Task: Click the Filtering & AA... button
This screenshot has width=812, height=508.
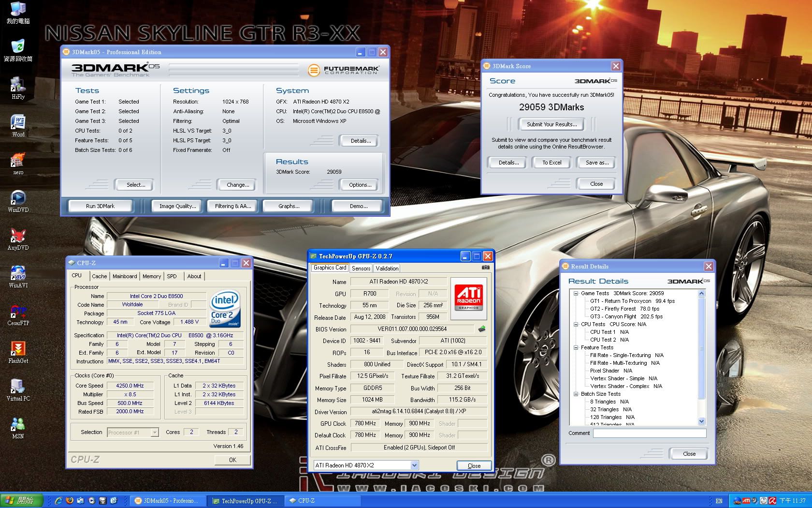Action: pyautogui.click(x=233, y=206)
